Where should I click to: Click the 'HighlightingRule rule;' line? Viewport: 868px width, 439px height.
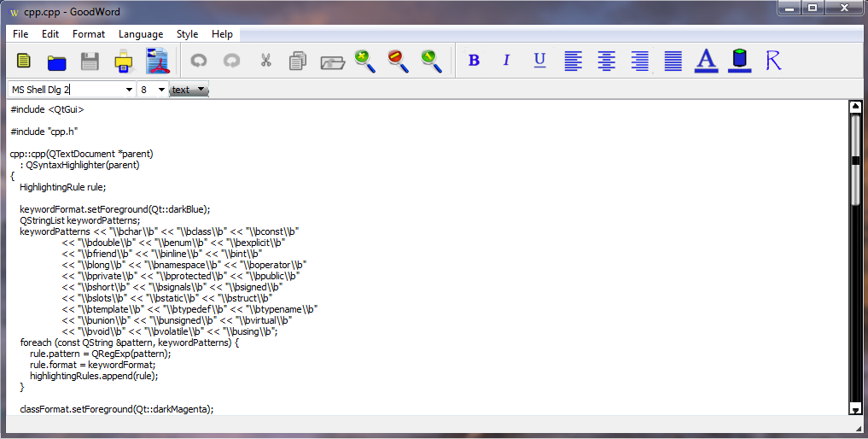tap(62, 187)
